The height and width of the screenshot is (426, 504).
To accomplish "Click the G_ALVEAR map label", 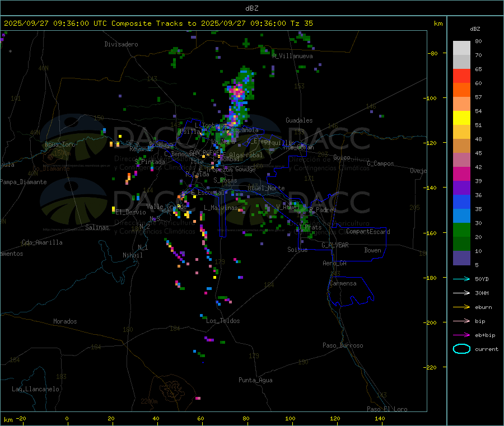I will 335,245.
